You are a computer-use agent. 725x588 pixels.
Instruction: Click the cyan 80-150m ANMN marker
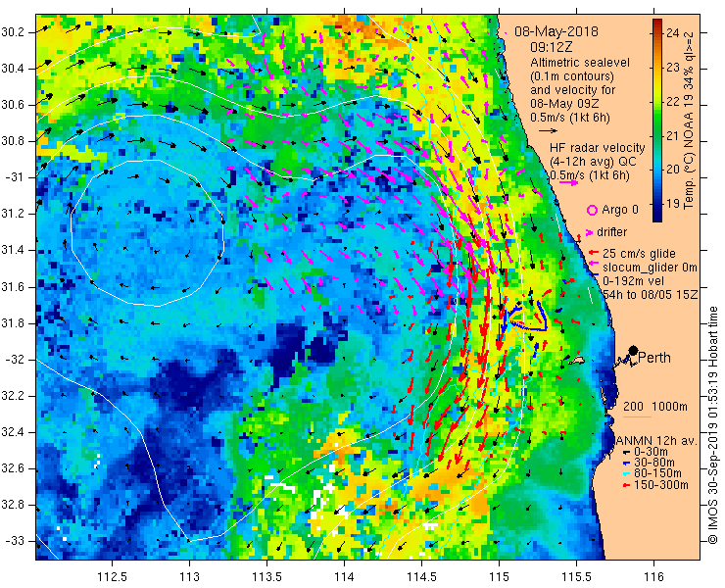click(x=627, y=473)
